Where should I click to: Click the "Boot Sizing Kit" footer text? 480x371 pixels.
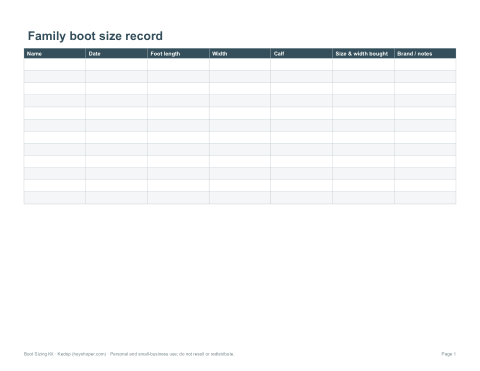pos(39,354)
